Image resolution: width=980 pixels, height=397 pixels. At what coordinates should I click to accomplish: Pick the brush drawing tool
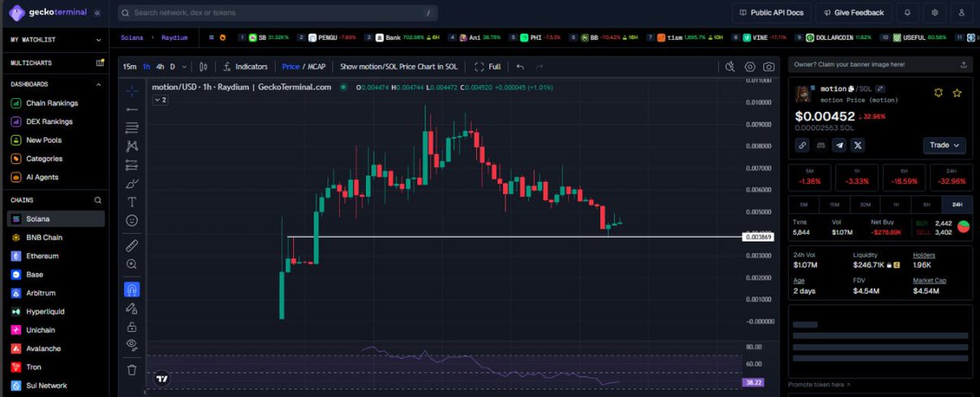[132, 183]
